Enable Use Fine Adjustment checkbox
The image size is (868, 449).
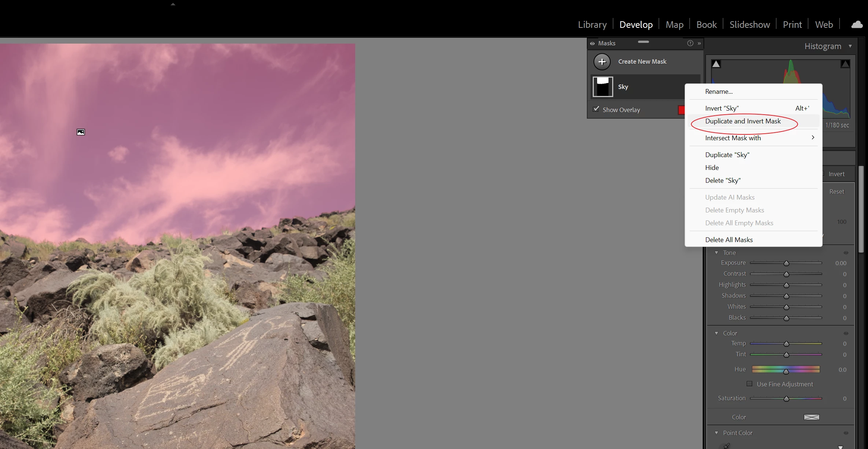pos(750,384)
